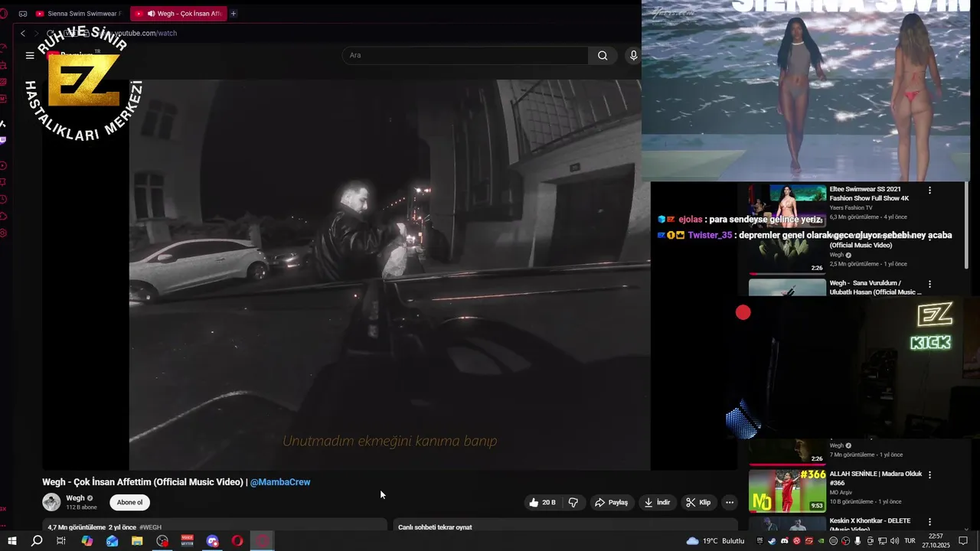
Task: Like the video showing 20 B
Action: (x=542, y=502)
